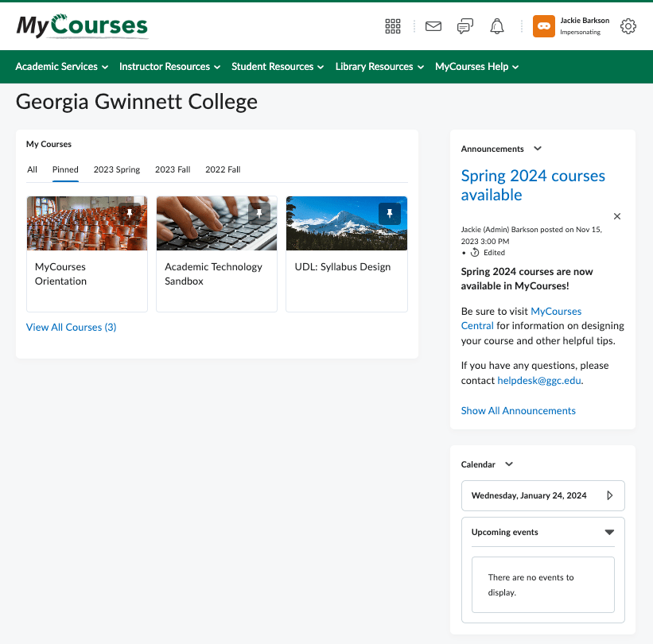Click View All Courses (3) link

72,328
